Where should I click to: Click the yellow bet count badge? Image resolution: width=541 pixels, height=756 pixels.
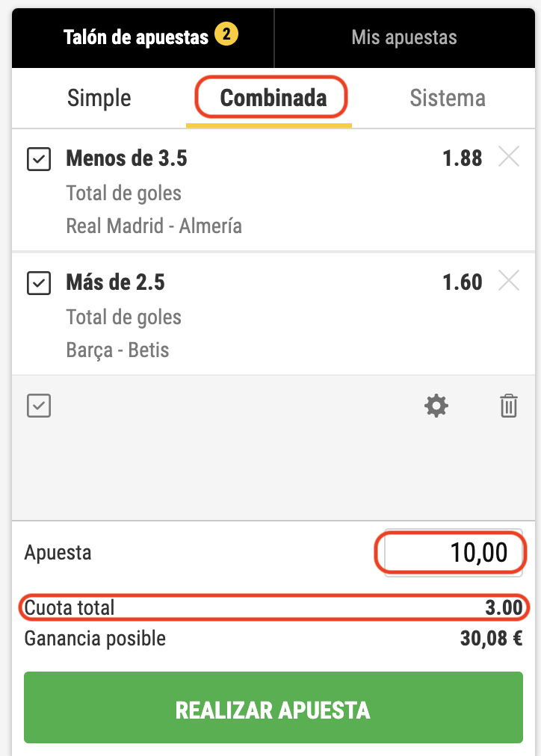pos(226,34)
